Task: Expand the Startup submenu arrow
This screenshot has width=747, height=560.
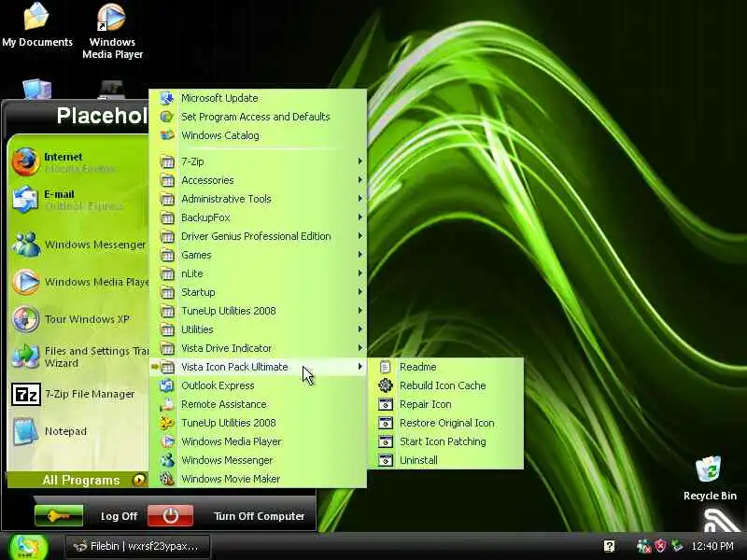Action: pos(360,292)
